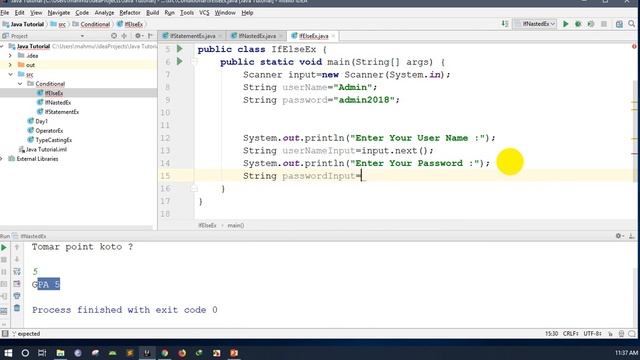The image size is (640, 360).
Task: Place cursor after passwordInput= on line 15
Action: (x=362, y=176)
